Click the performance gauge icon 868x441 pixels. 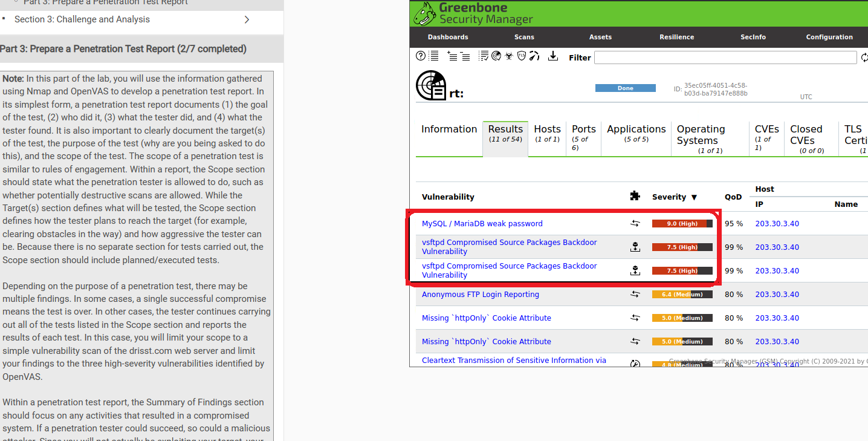(534, 56)
